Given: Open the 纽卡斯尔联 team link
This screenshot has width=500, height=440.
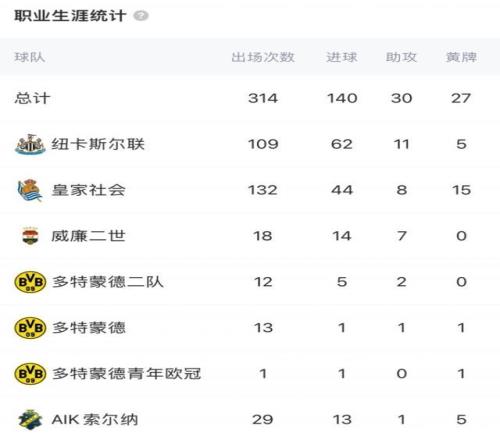Looking at the screenshot, I should [x=98, y=144].
